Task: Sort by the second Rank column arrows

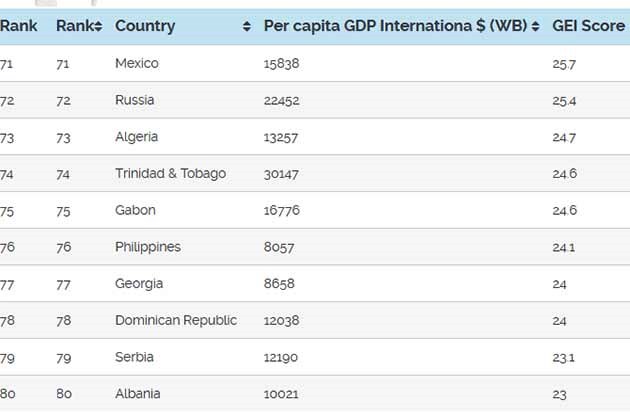Action: (x=98, y=27)
